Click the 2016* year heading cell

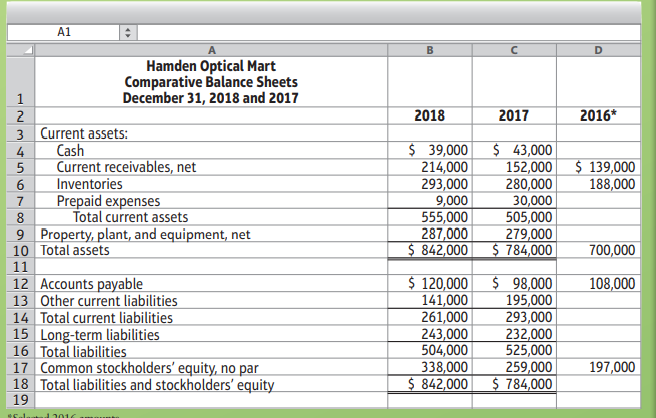[x=598, y=116]
